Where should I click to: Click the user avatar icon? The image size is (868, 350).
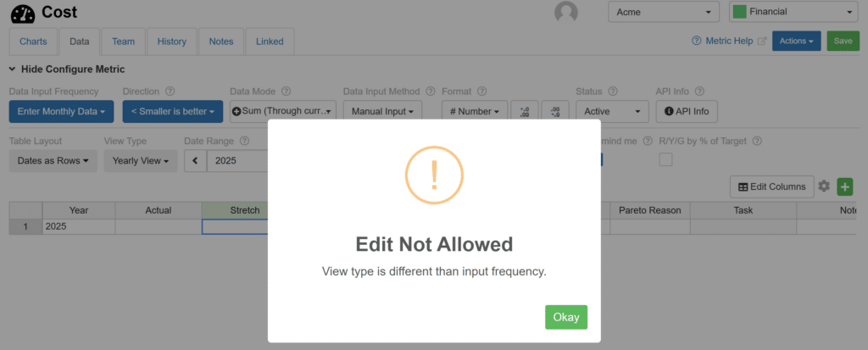565,13
